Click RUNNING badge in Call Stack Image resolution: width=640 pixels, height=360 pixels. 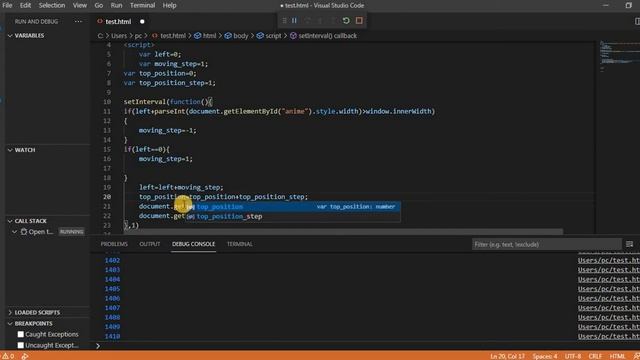(71, 232)
